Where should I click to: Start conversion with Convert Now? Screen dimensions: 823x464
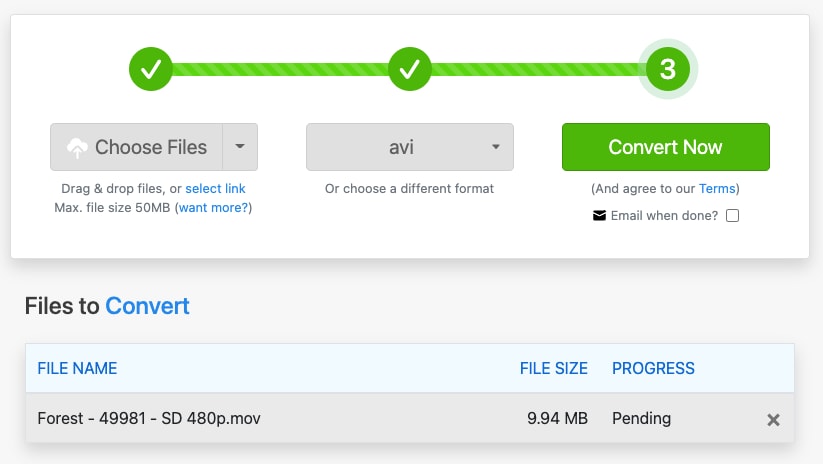click(x=666, y=147)
